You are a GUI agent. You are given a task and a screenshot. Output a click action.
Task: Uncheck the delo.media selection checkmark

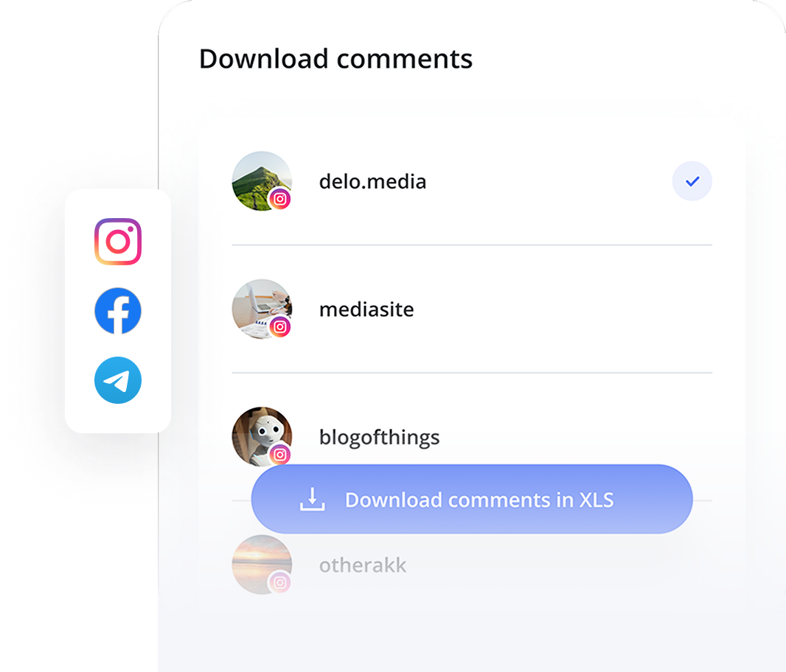click(x=692, y=181)
